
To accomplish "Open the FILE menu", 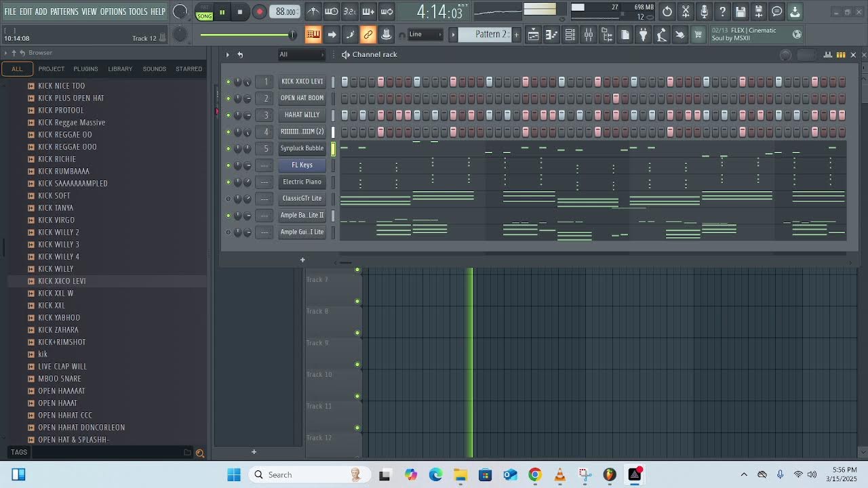I will click(10, 12).
